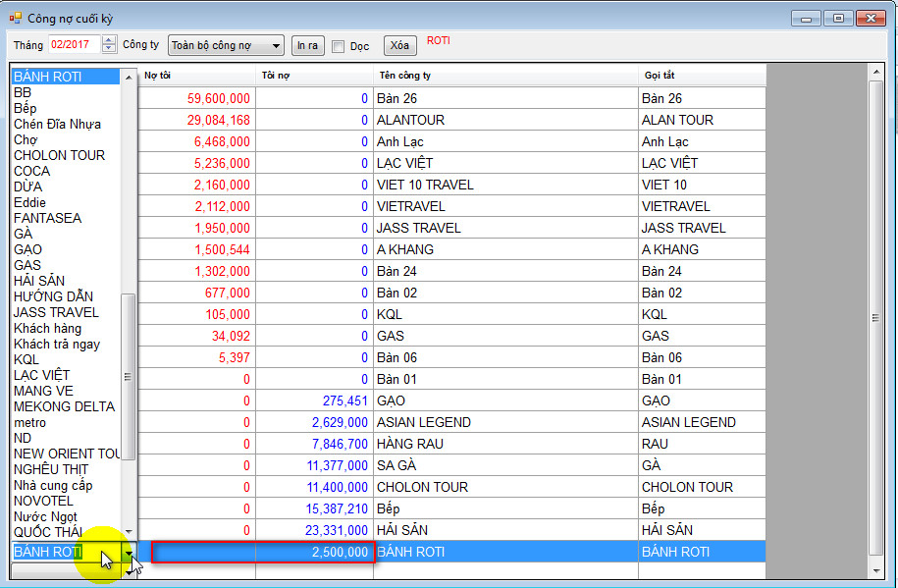The width and height of the screenshot is (898, 588).
Task: Open the BÁNH ROTI combo box arrow
Action: pyautogui.click(x=130, y=553)
